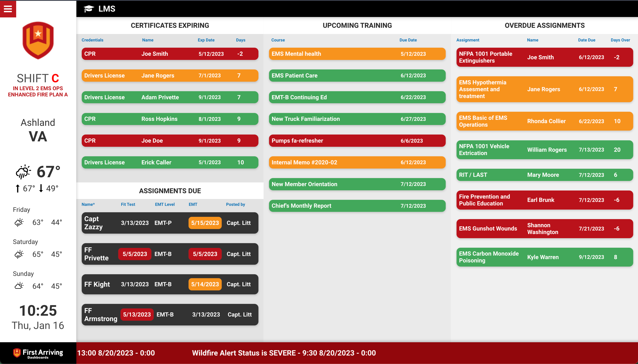638x364 pixels.
Task: Click the LMS graduation cap icon
Action: pyautogui.click(x=89, y=9)
